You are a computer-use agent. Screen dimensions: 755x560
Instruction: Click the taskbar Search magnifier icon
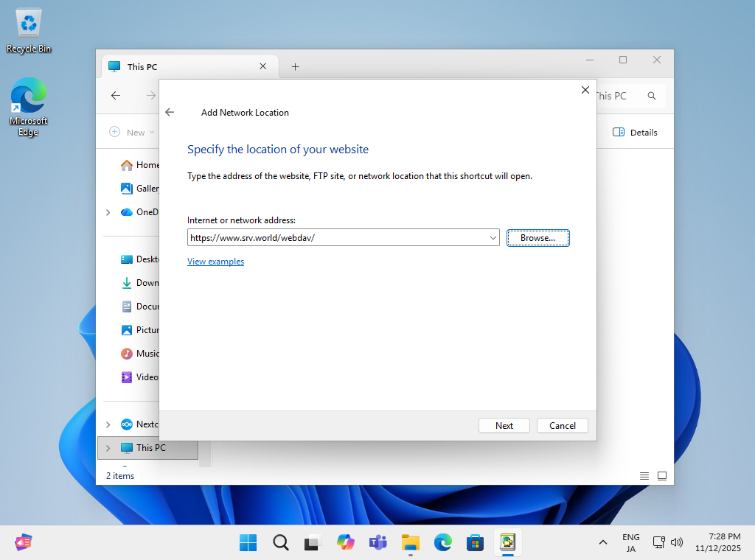(x=281, y=543)
